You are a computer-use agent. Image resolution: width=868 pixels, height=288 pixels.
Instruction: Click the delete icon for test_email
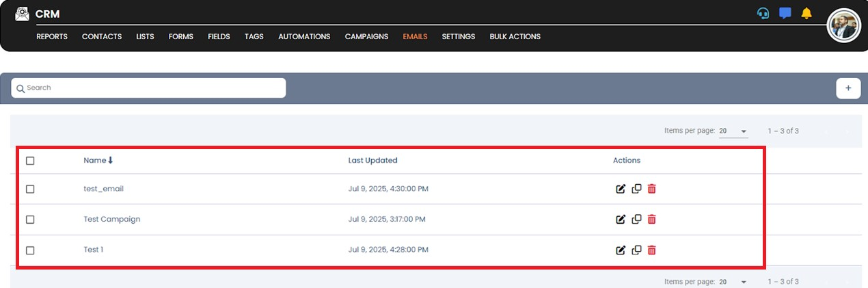(x=651, y=189)
